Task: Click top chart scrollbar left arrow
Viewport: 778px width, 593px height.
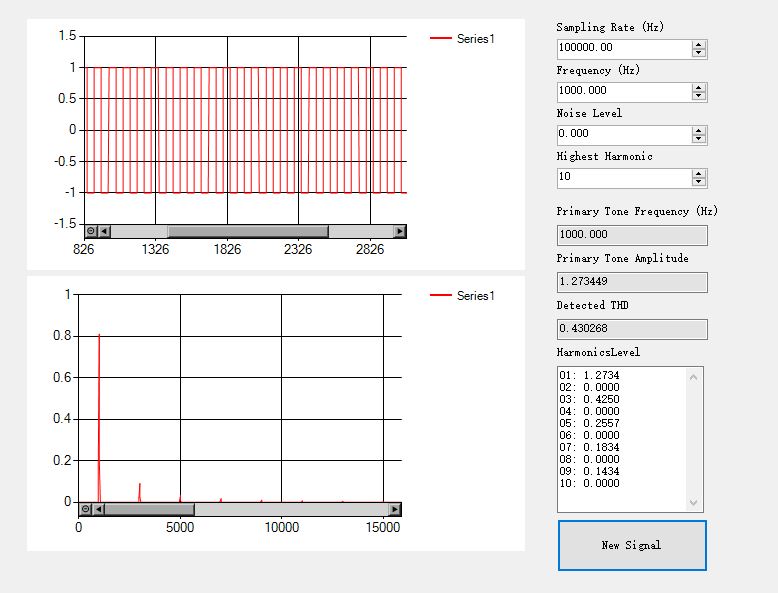Action: pos(104,231)
